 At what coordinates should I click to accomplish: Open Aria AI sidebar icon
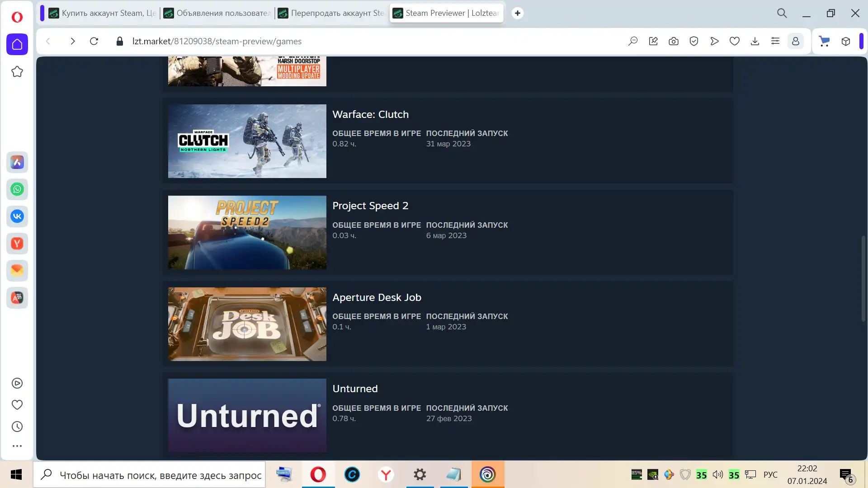tap(17, 162)
